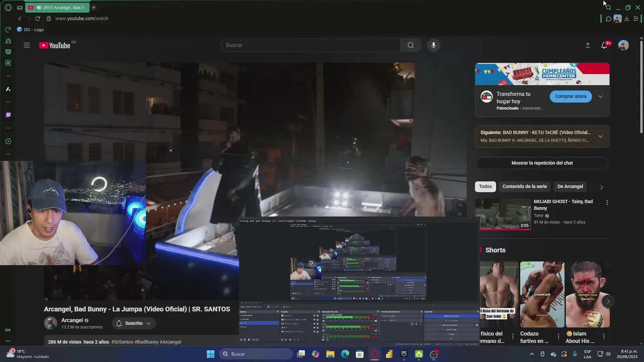The image size is (644, 362).
Task: Show more filter chips with arrow
Action: tap(601, 187)
